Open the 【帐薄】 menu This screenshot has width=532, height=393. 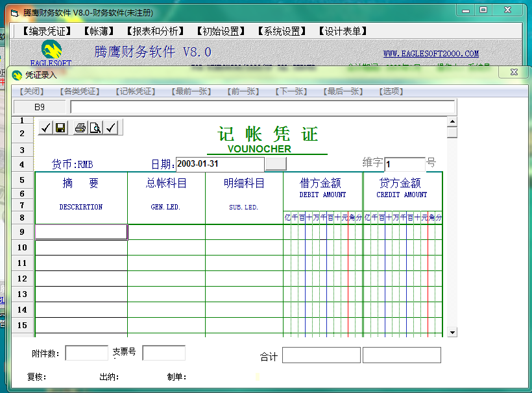99,32
